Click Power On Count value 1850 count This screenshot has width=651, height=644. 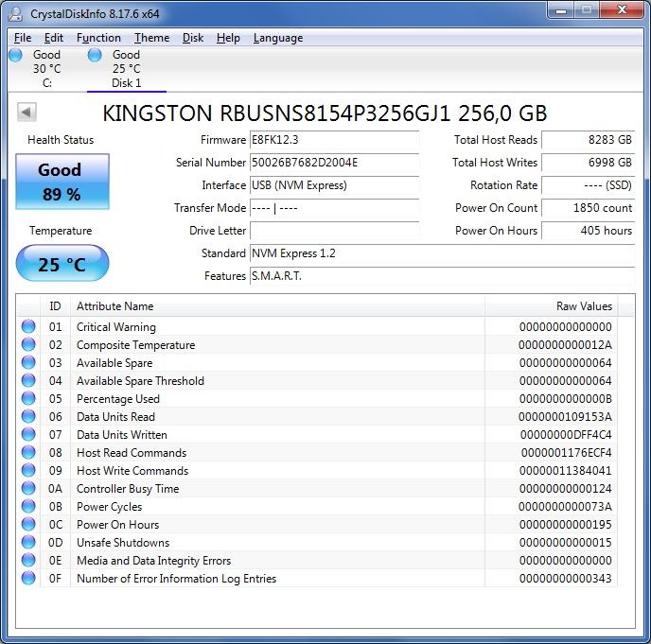pos(589,208)
